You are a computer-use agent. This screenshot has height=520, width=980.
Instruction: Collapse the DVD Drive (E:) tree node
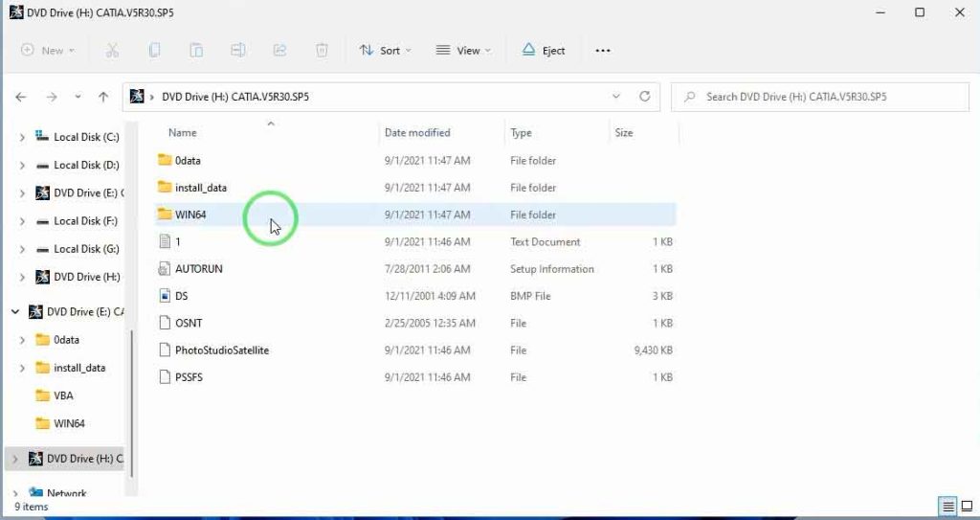[x=15, y=312]
